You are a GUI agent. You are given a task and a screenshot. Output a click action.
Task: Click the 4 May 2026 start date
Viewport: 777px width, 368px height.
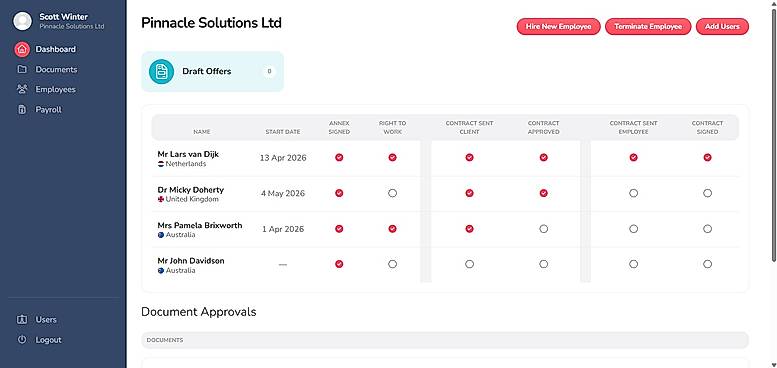click(x=283, y=194)
